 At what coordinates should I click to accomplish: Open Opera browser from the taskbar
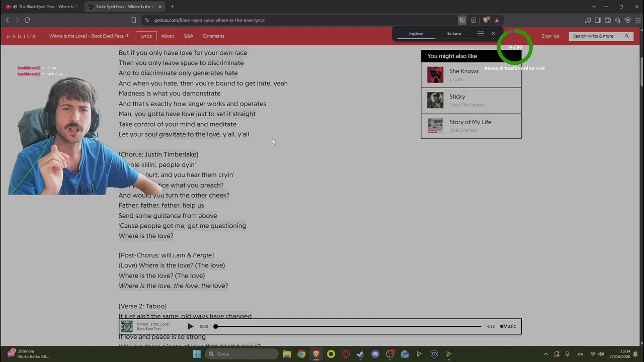click(346, 354)
